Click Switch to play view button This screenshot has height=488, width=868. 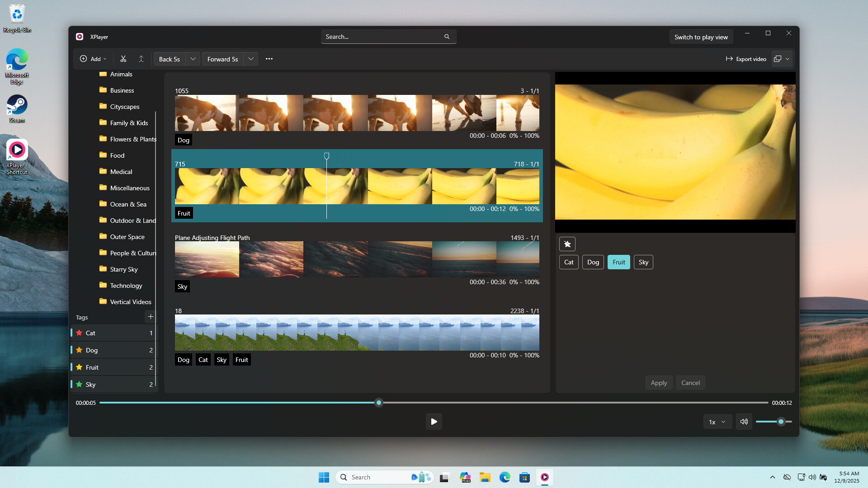tap(701, 37)
